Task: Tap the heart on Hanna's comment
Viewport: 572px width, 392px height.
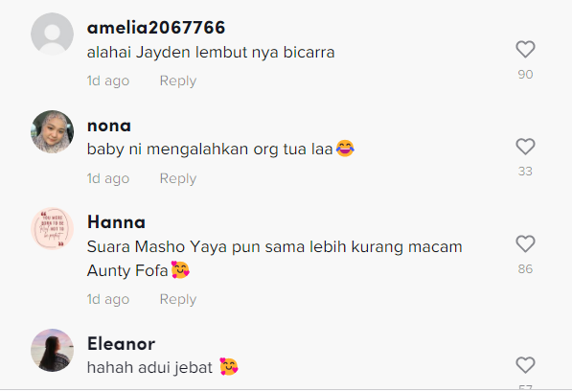Action: (525, 243)
